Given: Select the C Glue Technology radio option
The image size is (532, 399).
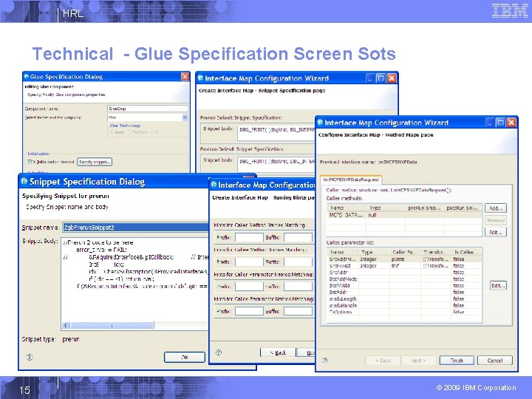Looking at the screenshot, I should (x=152, y=132).
